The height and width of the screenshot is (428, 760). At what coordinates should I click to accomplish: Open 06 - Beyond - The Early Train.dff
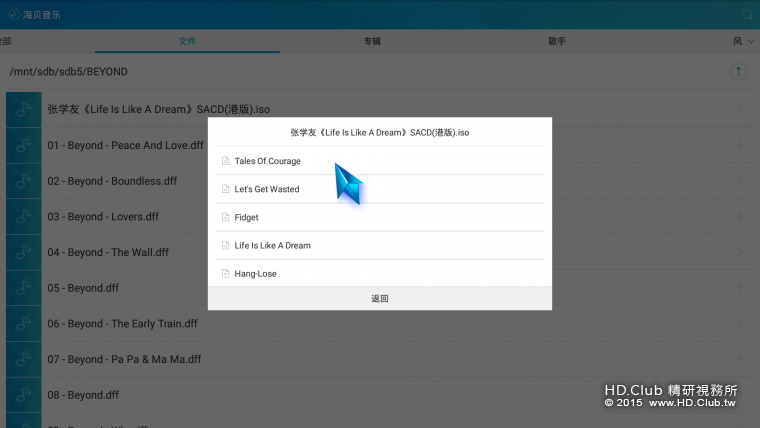122,324
